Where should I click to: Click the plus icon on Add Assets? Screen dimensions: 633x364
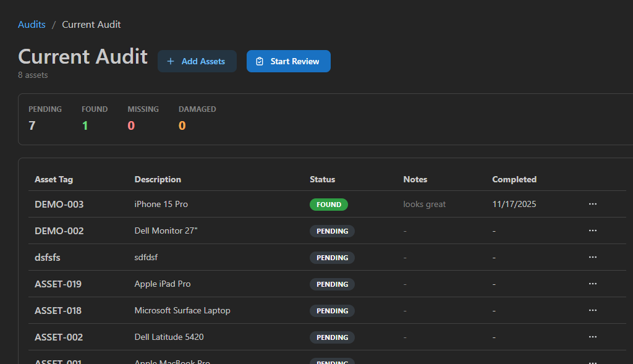171,61
